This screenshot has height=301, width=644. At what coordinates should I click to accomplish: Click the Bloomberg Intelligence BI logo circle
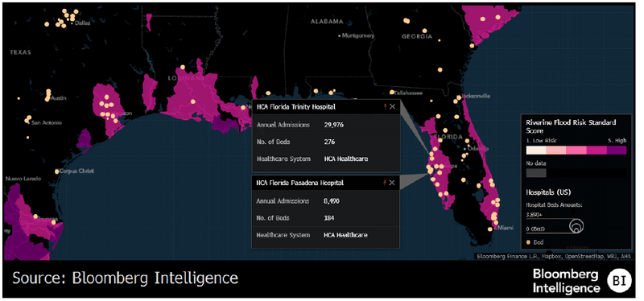coord(618,280)
